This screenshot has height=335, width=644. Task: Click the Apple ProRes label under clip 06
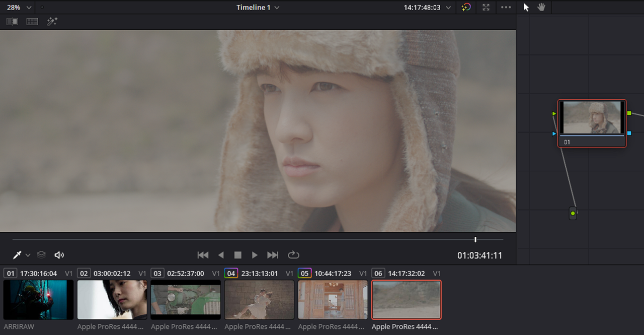point(406,327)
